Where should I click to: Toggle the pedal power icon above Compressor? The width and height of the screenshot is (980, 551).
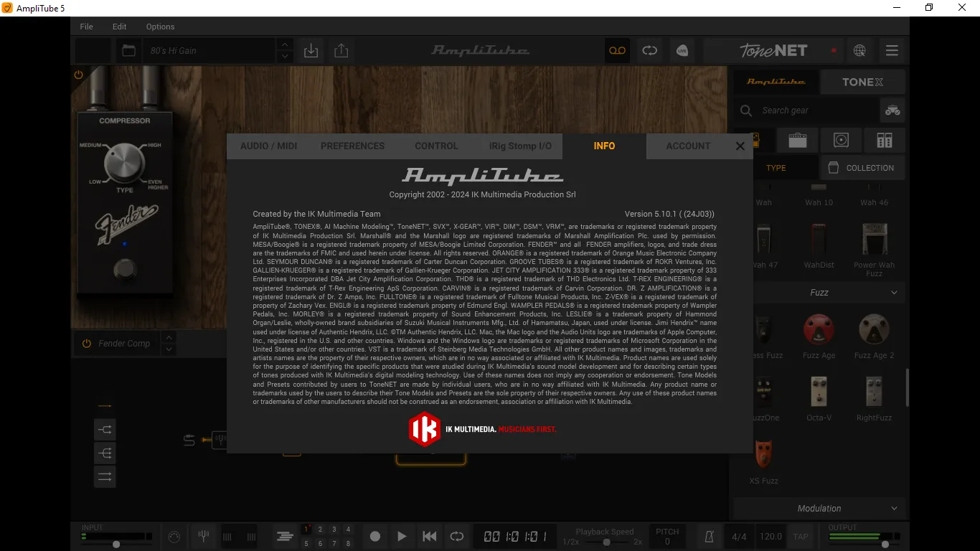click(78, 75)
